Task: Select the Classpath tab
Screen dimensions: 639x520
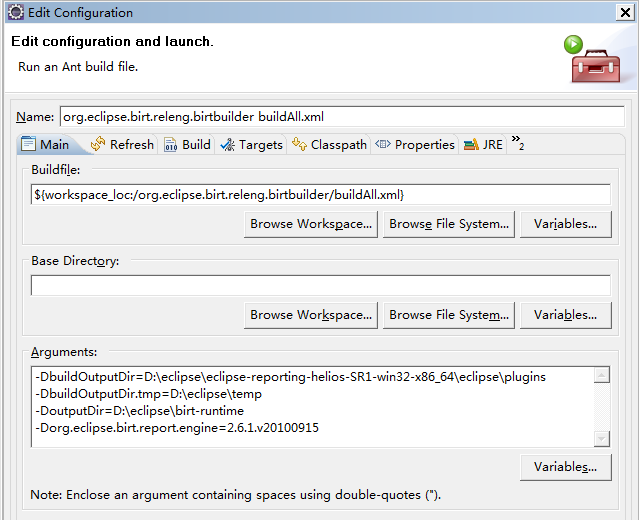Action: (x=330, y=144)
